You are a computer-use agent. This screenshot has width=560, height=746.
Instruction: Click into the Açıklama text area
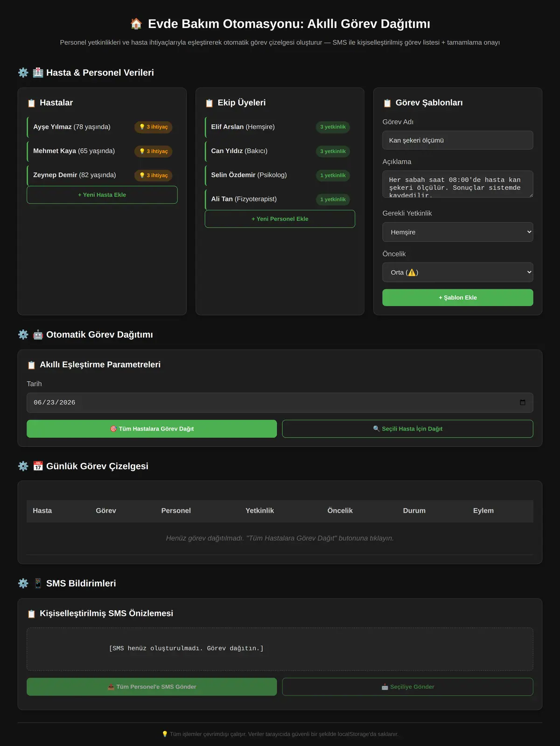pos(458,184)
